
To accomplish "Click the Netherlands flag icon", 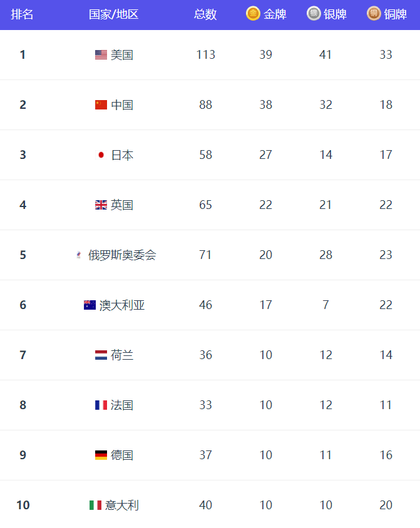I will coord(101,355).
